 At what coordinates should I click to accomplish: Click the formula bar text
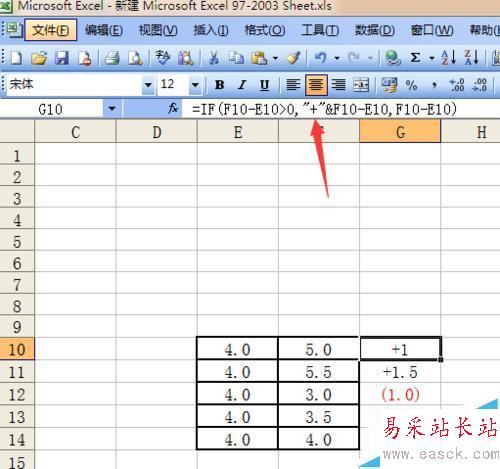pos(324,109)
